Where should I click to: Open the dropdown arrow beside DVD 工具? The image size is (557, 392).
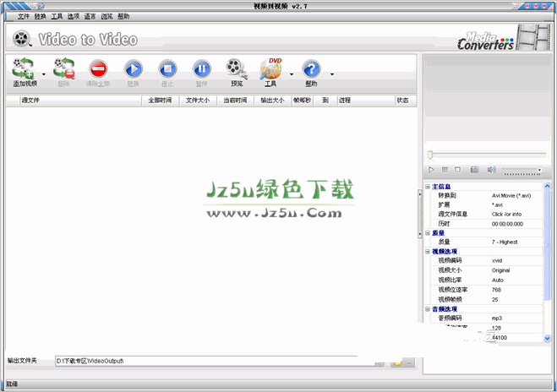tap(292, 73)
